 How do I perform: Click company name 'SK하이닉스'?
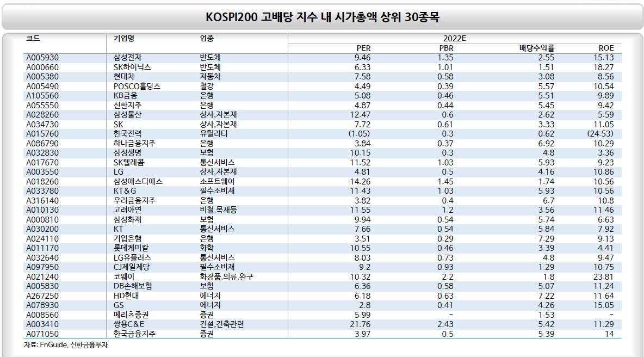[132, 67]
